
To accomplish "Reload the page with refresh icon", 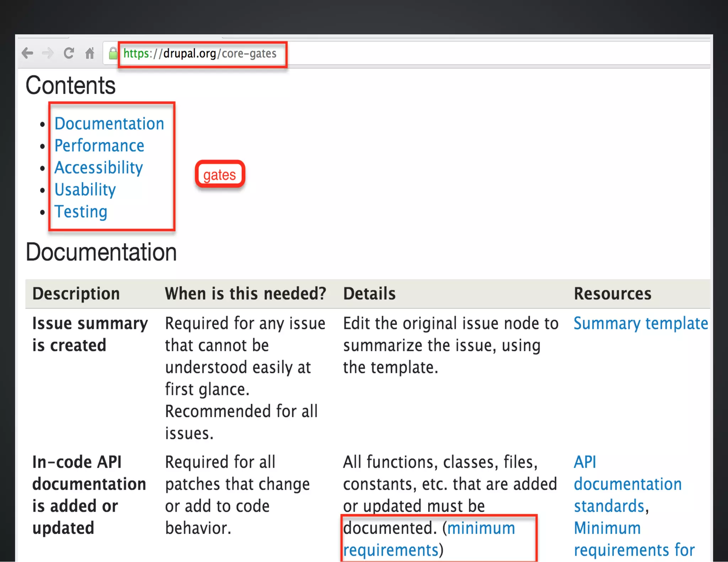I will 69,53.
